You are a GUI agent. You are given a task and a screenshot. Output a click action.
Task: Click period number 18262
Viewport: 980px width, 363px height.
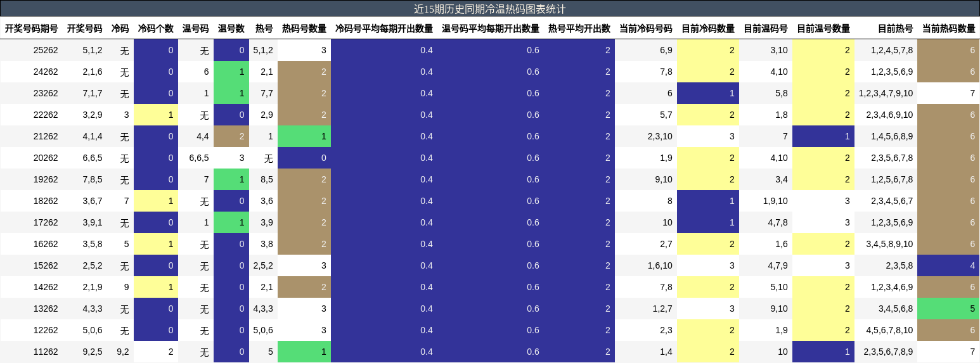pos(46,201)
